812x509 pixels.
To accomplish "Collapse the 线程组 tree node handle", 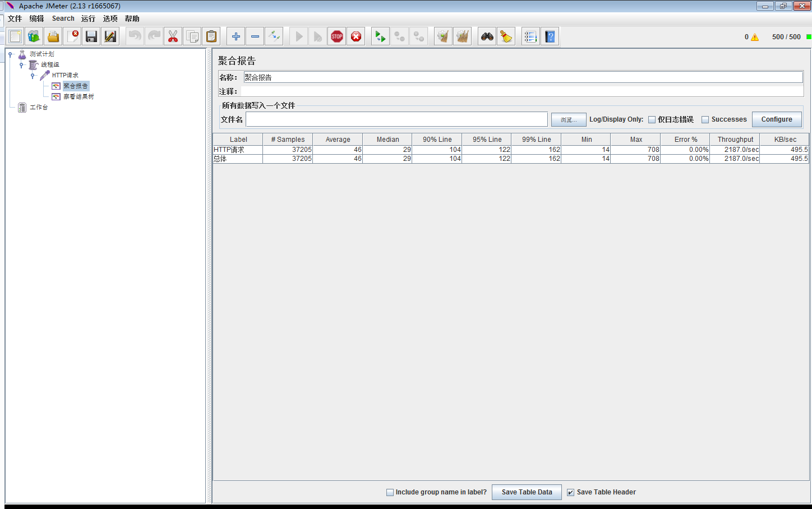I will click(x=21, y=65).
